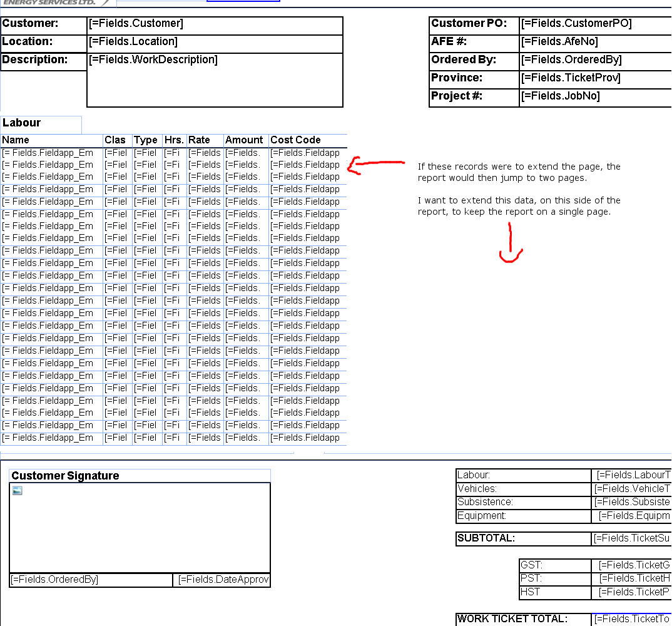
Task: Click [=Fields.OrderedBy] beside Ordered By label
Action: (x=595, y=61)
